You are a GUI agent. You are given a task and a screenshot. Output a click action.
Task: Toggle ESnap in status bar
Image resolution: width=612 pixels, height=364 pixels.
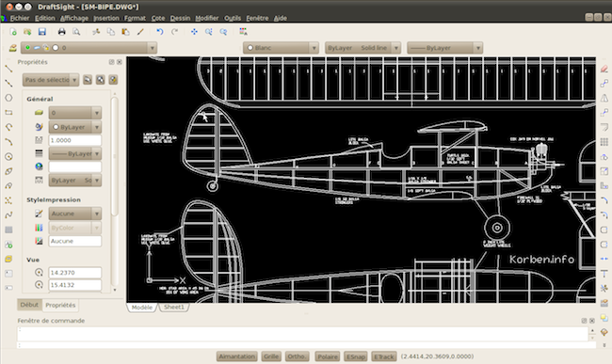coord(356,356)
